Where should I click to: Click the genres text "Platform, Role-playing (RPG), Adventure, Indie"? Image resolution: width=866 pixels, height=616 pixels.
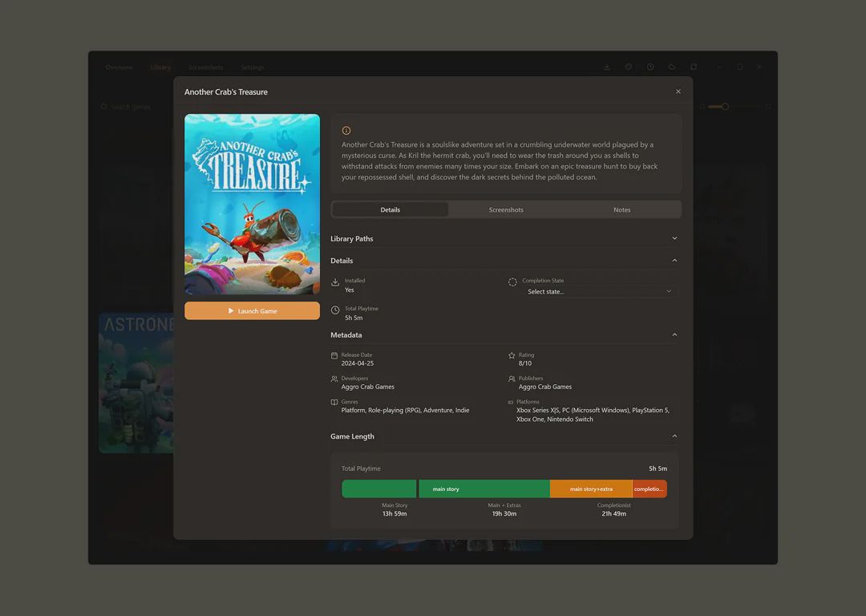[406, 410]
